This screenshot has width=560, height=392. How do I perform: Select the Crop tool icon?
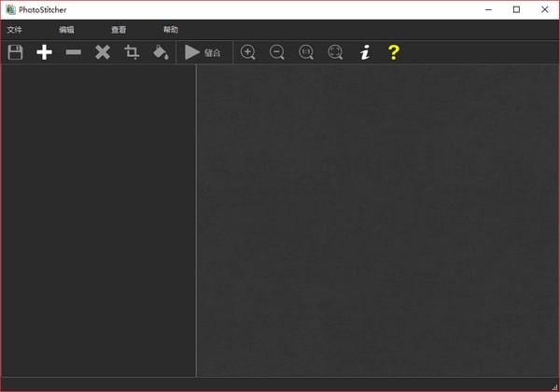coord(132,52)
